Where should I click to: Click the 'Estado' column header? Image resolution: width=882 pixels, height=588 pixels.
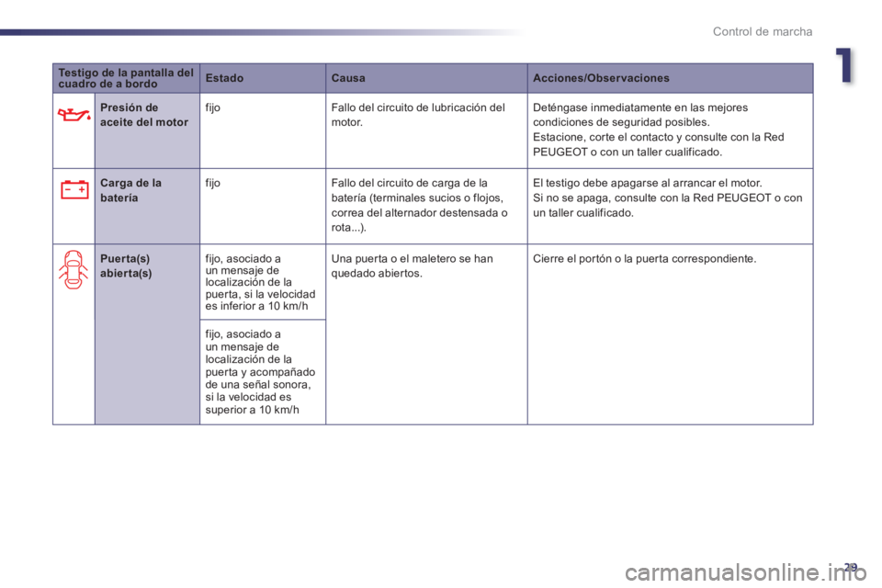tap(263, 78)
